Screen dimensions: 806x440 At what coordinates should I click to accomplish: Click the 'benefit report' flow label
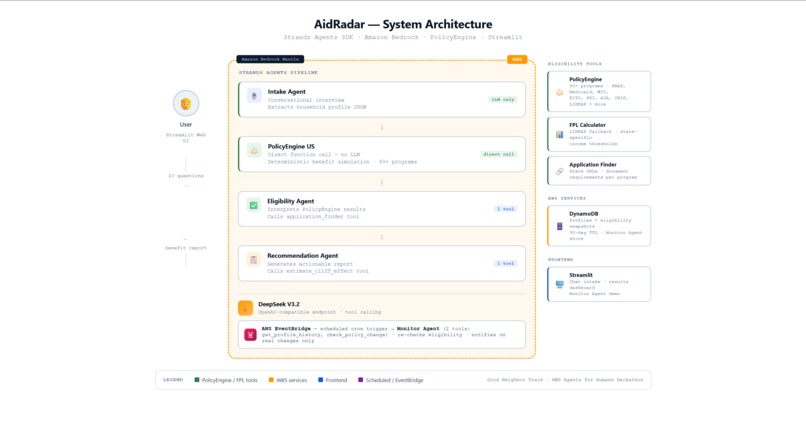point(186,248)
